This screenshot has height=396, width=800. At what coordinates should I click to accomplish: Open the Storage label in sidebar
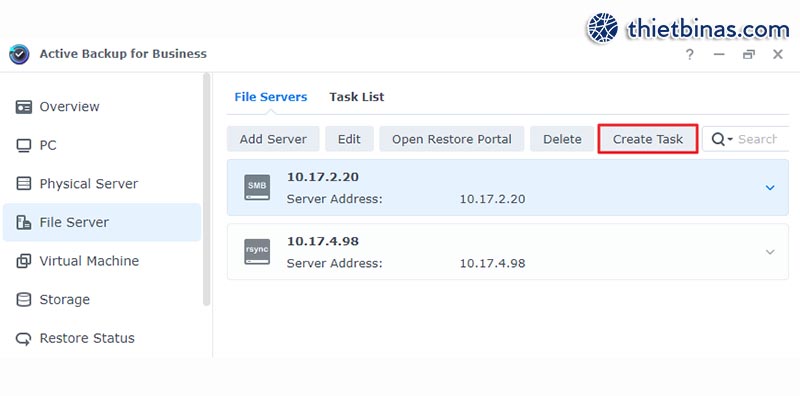point(65,300)
